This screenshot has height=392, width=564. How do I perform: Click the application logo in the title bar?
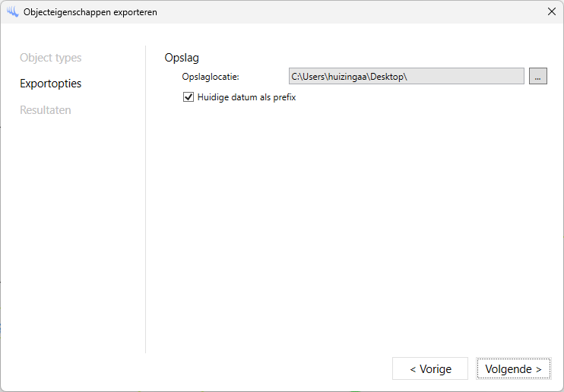[13, 12]
